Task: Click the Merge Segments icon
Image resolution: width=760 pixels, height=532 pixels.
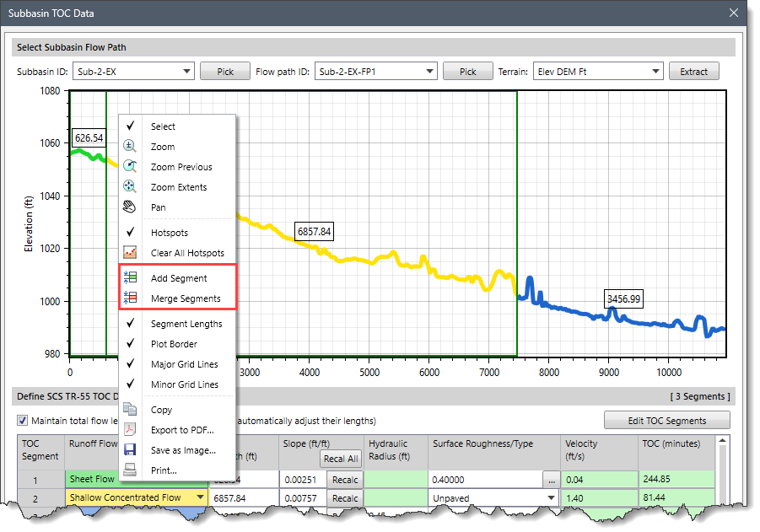Action: [x=130, y=298]
